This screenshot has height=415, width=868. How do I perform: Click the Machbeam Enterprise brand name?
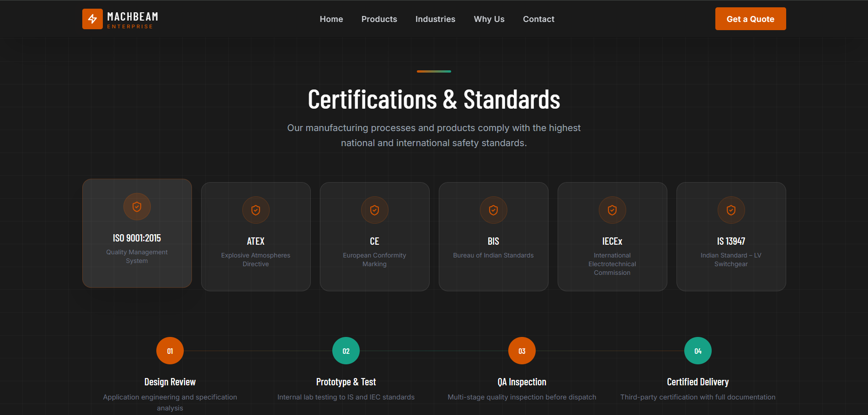tap(133, 20)
